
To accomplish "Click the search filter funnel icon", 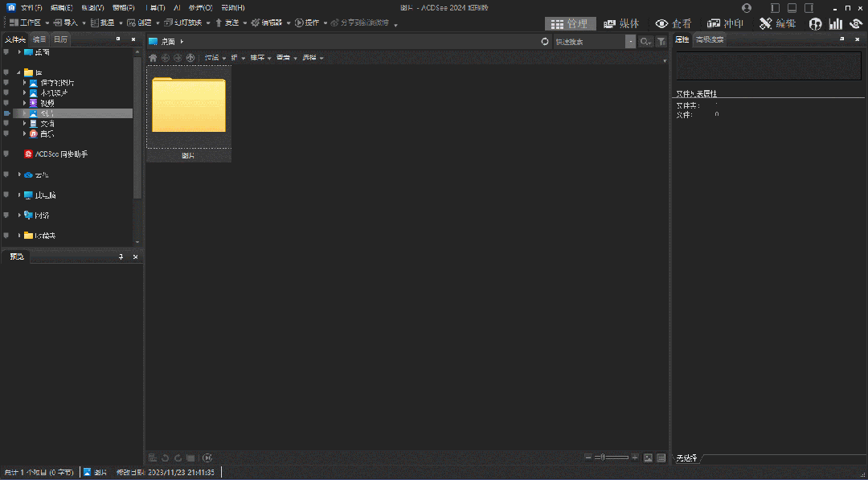I will (x=661, y=42).
